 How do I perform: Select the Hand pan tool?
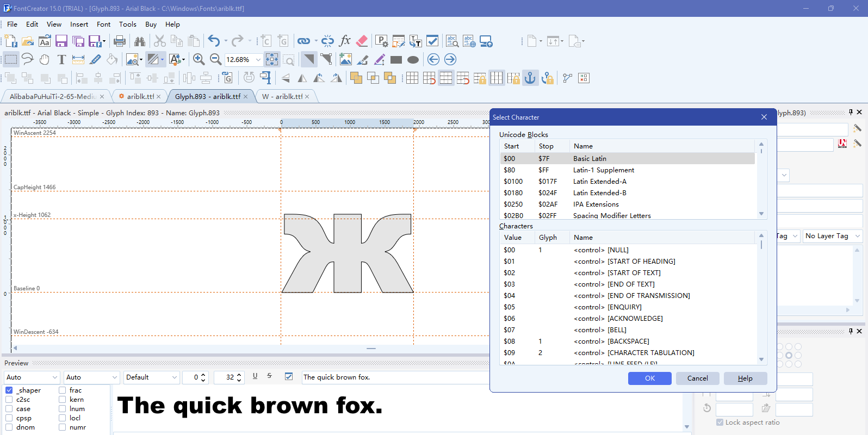(x=45, y=60)
